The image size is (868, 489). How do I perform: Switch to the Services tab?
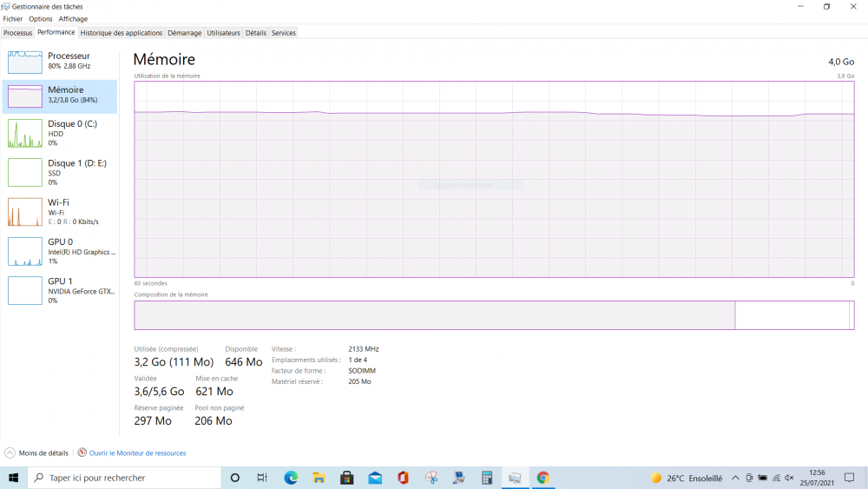284,33
